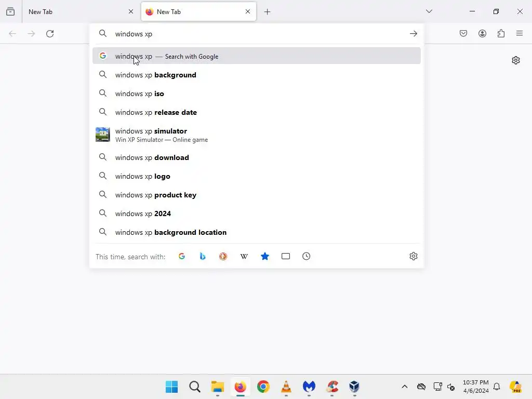Open the Firefox application hamburger menu
This screenshot has width=532, height=399.
coord(520,33)
